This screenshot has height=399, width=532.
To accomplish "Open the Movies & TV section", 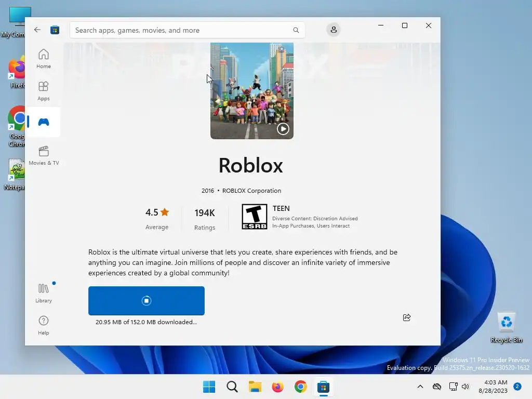I will click(x=44, y=156).
